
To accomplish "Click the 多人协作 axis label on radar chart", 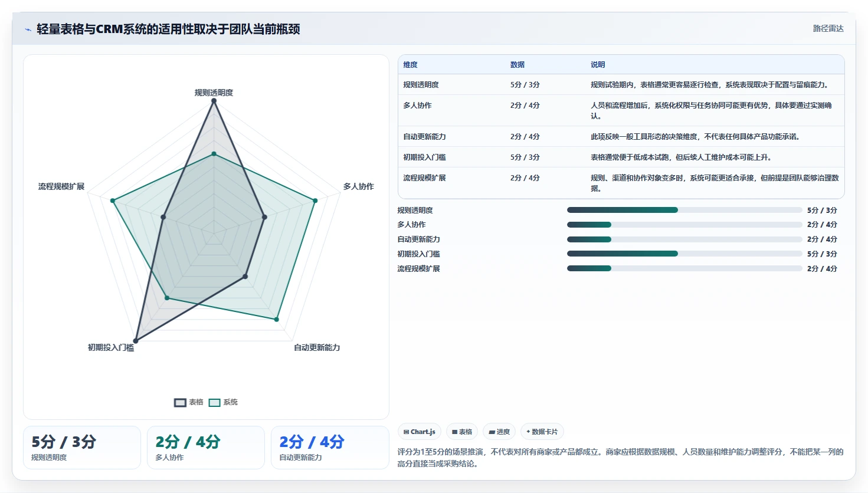I will click(x=359, y=186).
